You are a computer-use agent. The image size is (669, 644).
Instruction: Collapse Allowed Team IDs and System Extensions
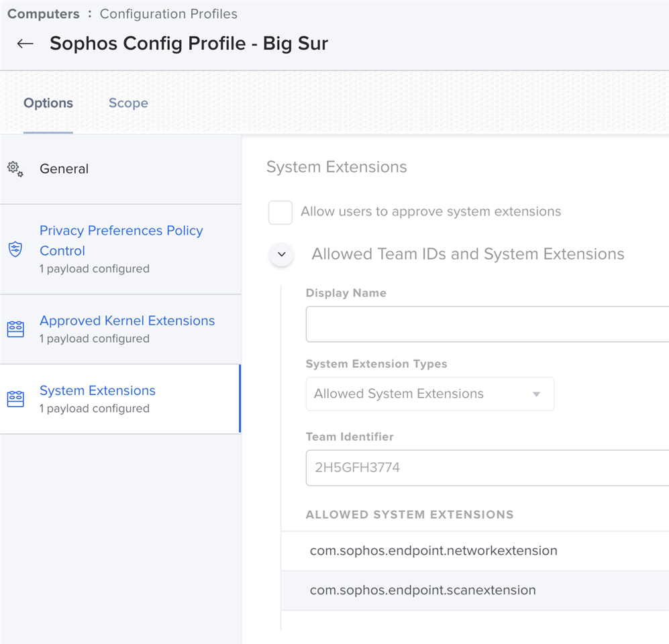(x=282, y=254)
